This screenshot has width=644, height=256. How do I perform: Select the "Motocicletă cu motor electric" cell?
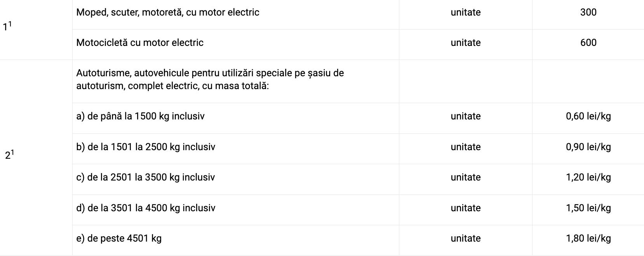[x=140, y=43]
